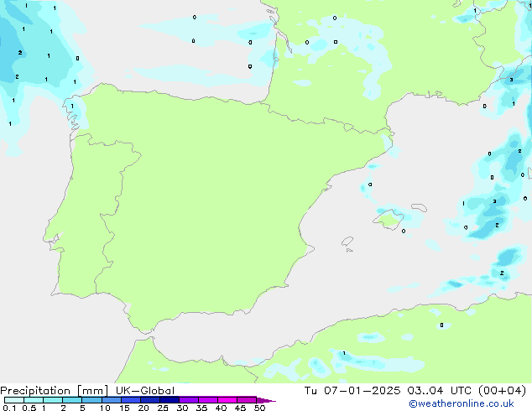Select the 0.1–0.5 mm legend swatch
Screen dimensions: 532x411
[x=14, y=400]
